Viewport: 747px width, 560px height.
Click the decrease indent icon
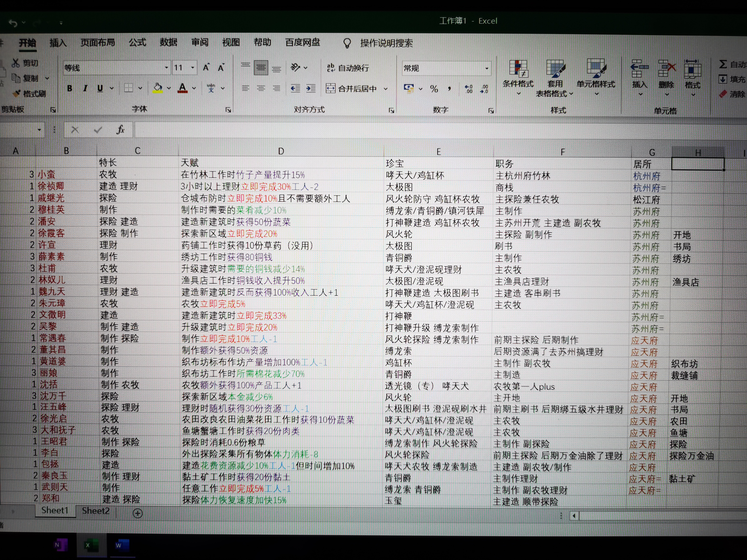point(295,88)
